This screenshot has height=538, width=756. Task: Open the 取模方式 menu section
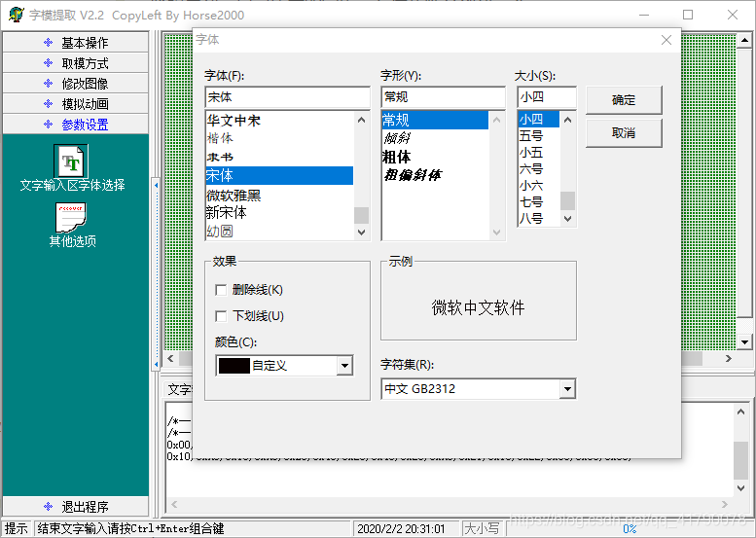(76, 63)
